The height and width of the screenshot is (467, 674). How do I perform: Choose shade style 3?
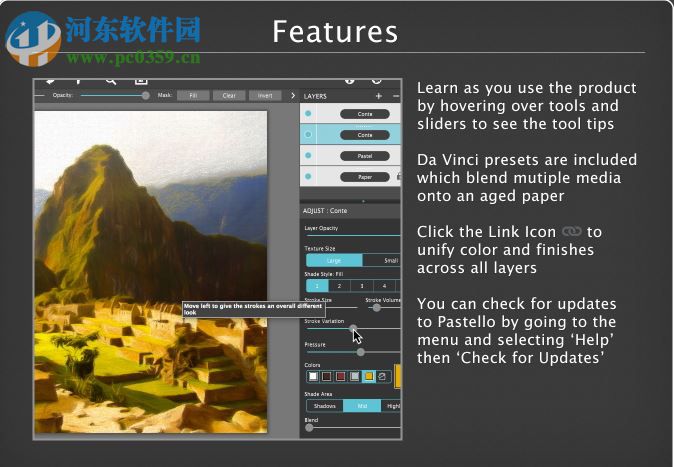[x=362, y=286]
